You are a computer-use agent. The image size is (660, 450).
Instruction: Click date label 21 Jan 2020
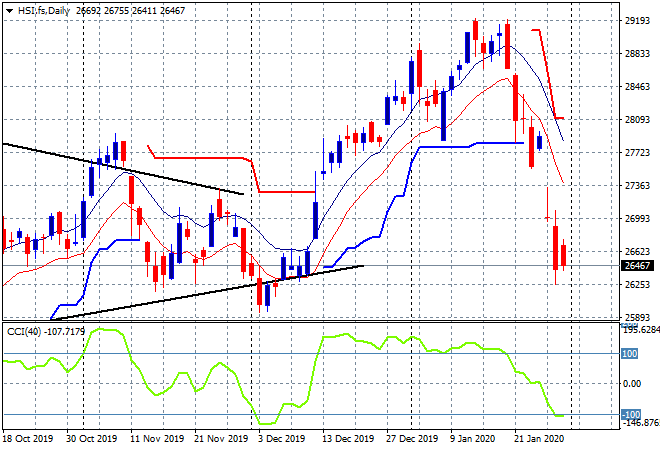click(539, 439)
